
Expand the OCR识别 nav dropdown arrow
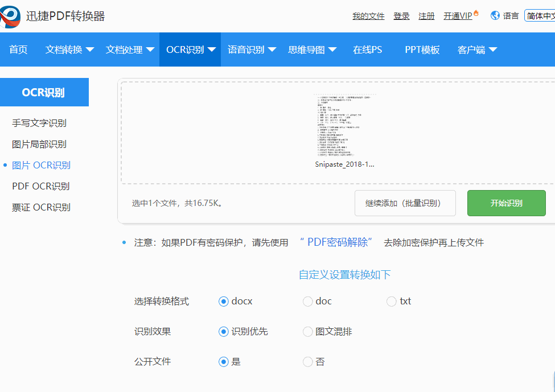(x=212, y=49)
